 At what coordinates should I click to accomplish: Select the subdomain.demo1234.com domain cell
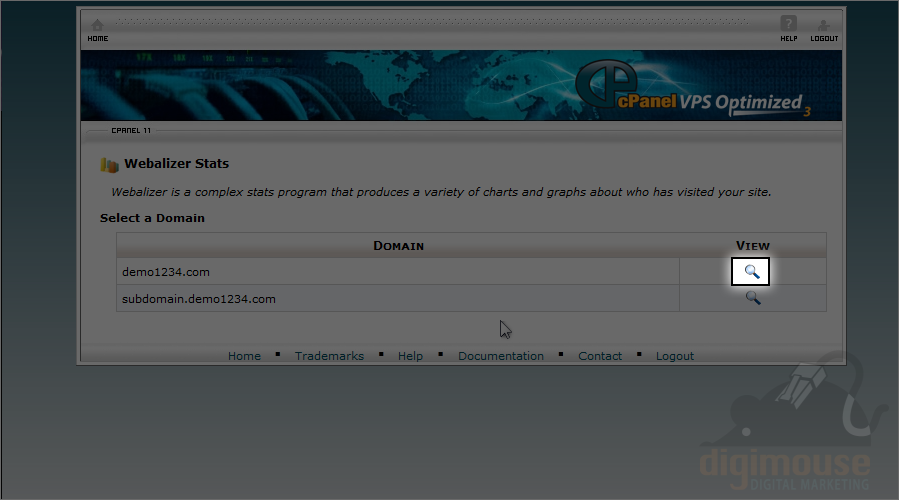point(398,299)
